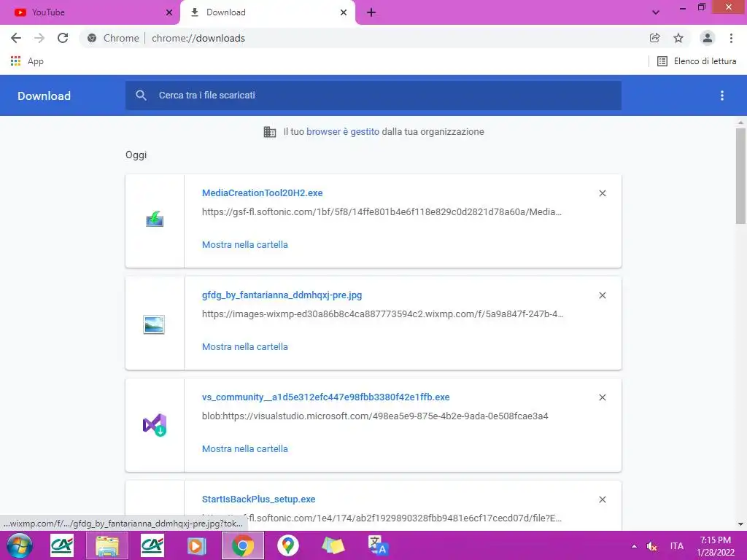Open the Chrome profile avatar
This screenshot has height=560, width=747.
click(708, 38)
